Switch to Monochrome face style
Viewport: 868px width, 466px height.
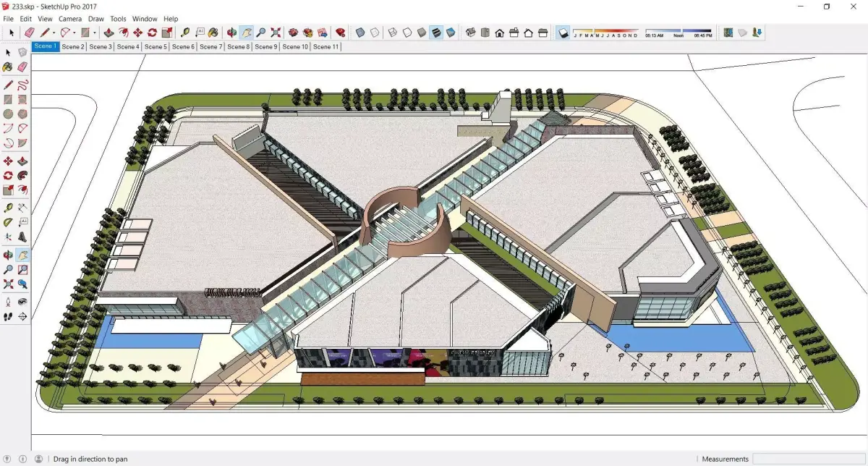click(x=451, y=33)
